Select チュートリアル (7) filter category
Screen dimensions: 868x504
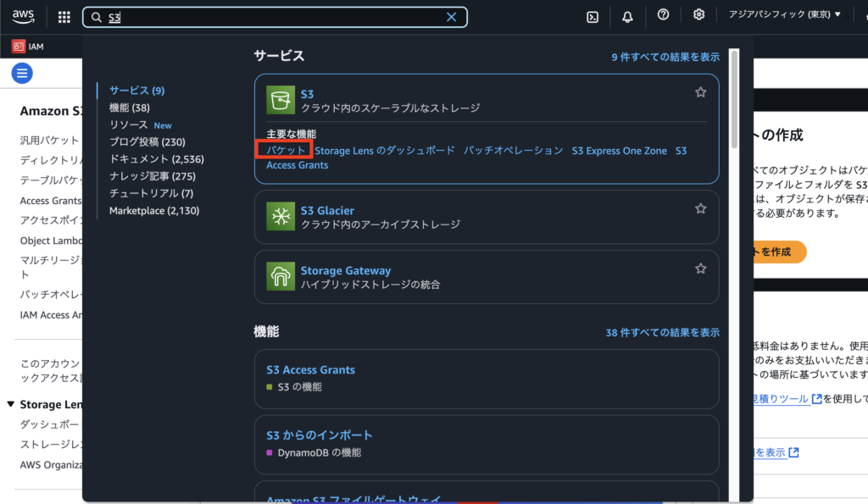coord(151,194)
